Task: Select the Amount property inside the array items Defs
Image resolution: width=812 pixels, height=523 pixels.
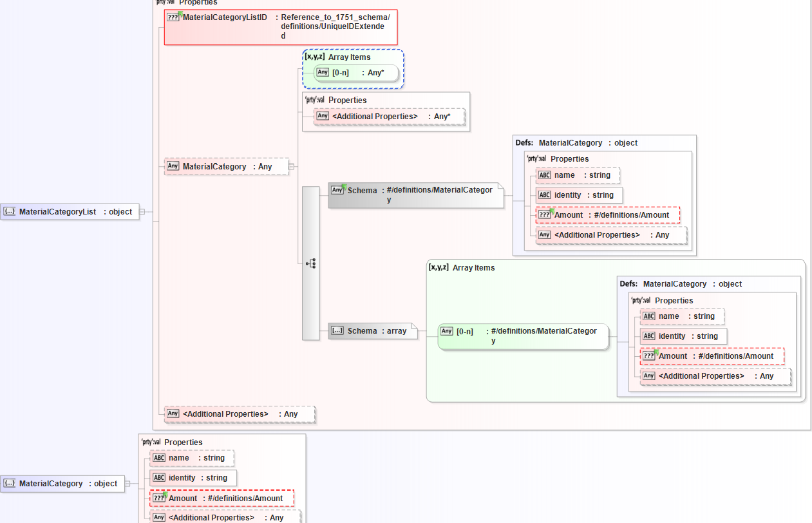Action: pos(715,356)
